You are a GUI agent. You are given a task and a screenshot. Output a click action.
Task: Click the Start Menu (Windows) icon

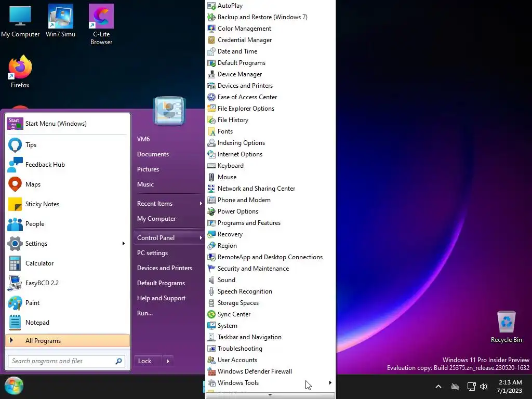pos(15,124)
